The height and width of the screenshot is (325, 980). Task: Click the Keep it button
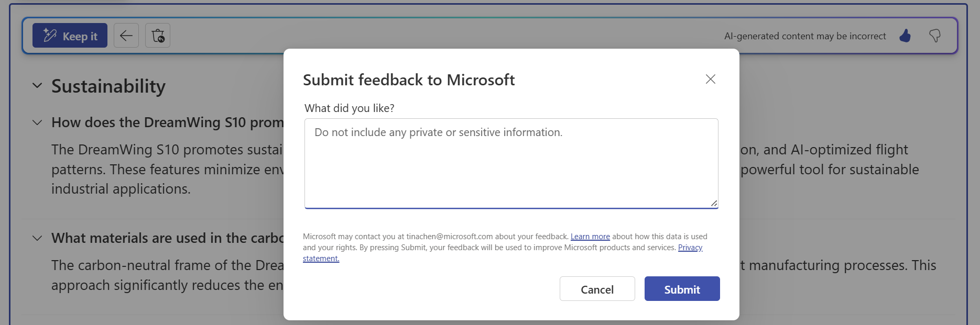click(70, 36)
